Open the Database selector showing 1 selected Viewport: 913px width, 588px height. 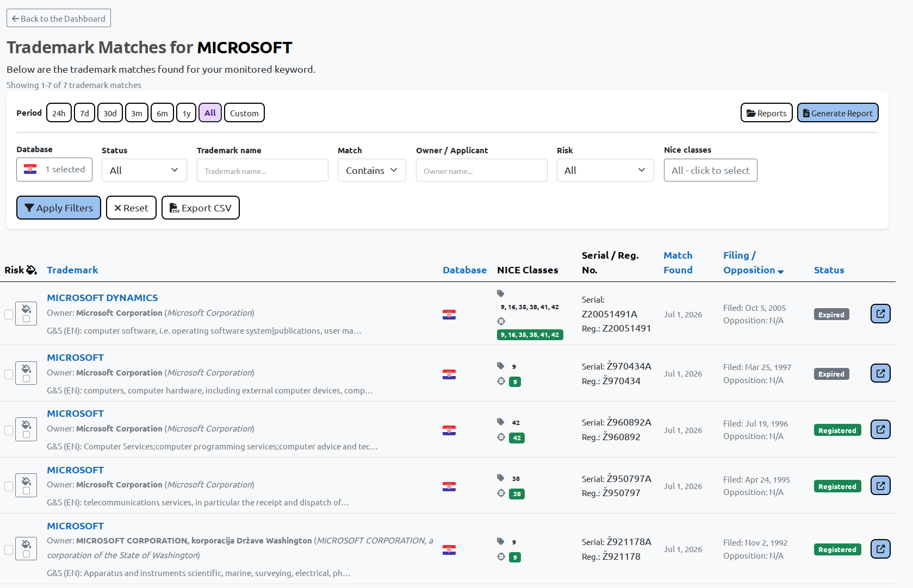[54, 170]
